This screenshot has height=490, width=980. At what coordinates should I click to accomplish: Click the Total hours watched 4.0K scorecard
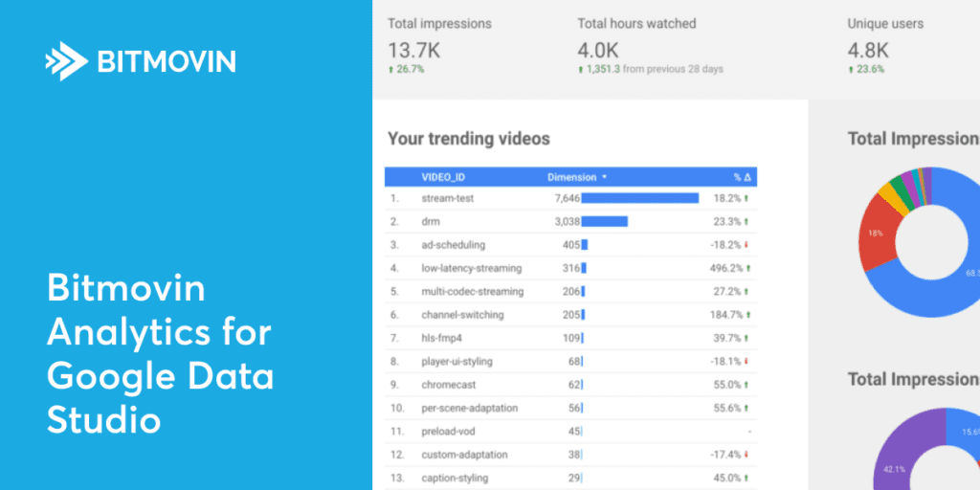click(650, 46)
